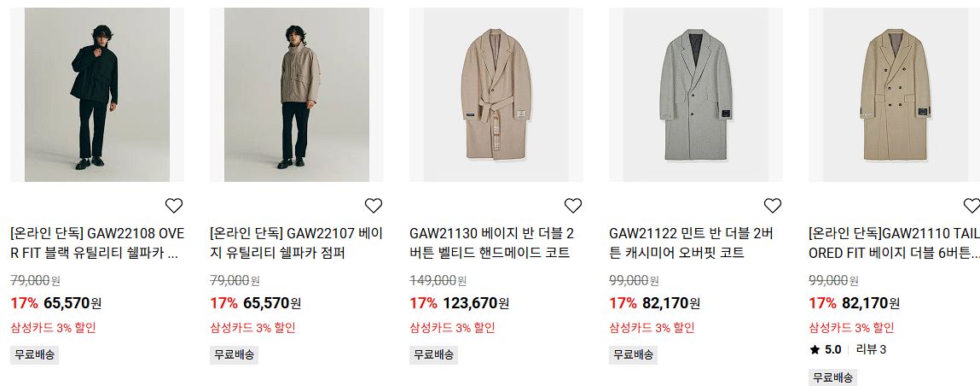Click 삼성카드 3% 할인 under black parka
The height and width of the screenshot is (386, 980).
pos(53,328)
